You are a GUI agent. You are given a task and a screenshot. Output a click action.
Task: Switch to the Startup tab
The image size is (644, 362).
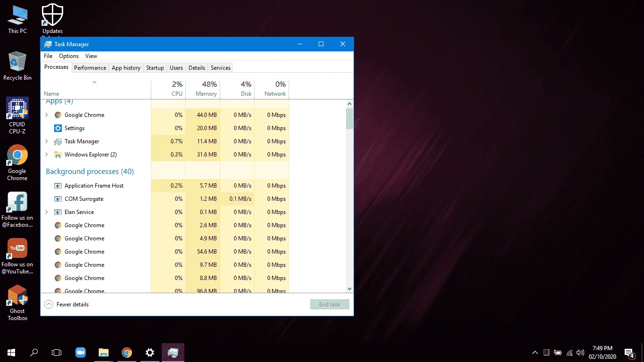155,68
